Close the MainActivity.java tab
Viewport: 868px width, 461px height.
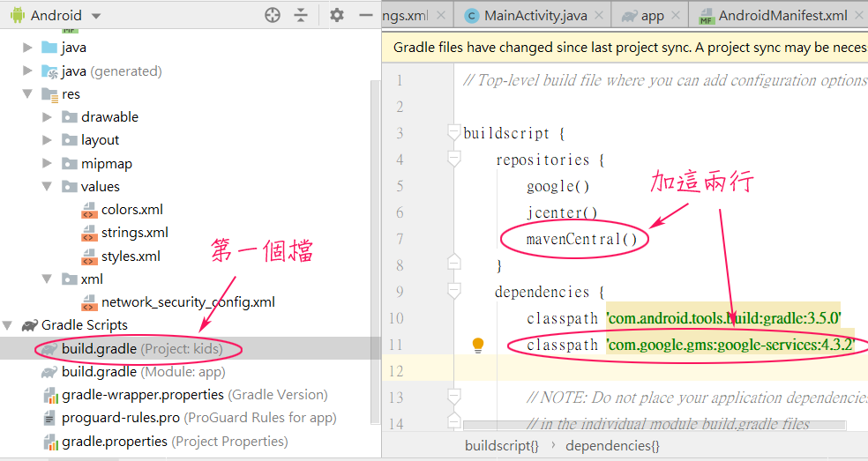[599, 16]
